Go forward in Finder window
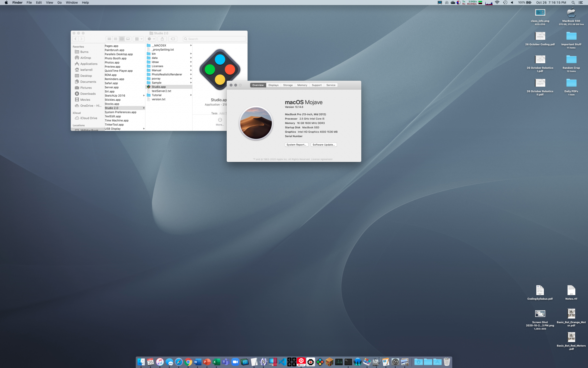This screenshot has height=368, width=588. click(x=82, y=39)
